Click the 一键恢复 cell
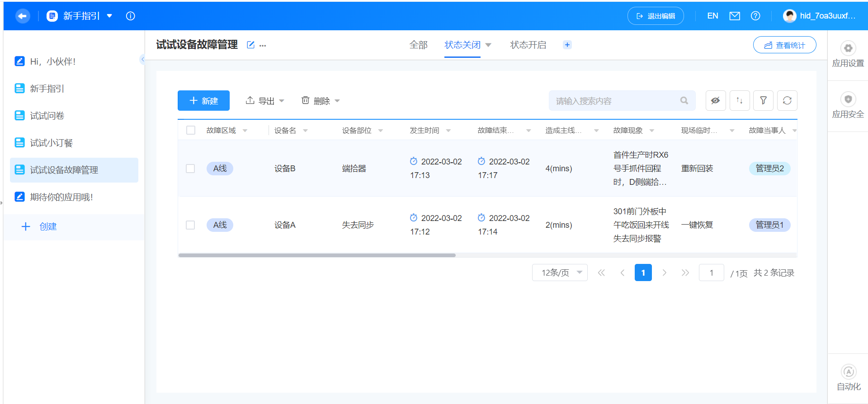Image resolution: width=868 pixels, height=404 pixels. tap(697, 225)
